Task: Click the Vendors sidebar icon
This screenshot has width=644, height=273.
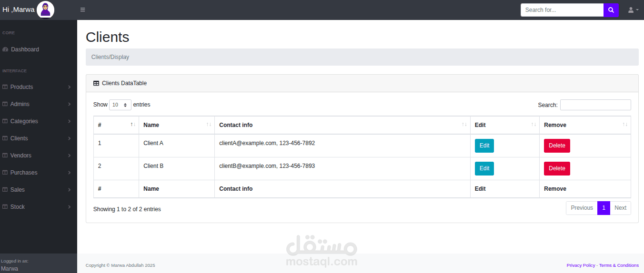Action: pyautogui.click(x=5, y=156)
